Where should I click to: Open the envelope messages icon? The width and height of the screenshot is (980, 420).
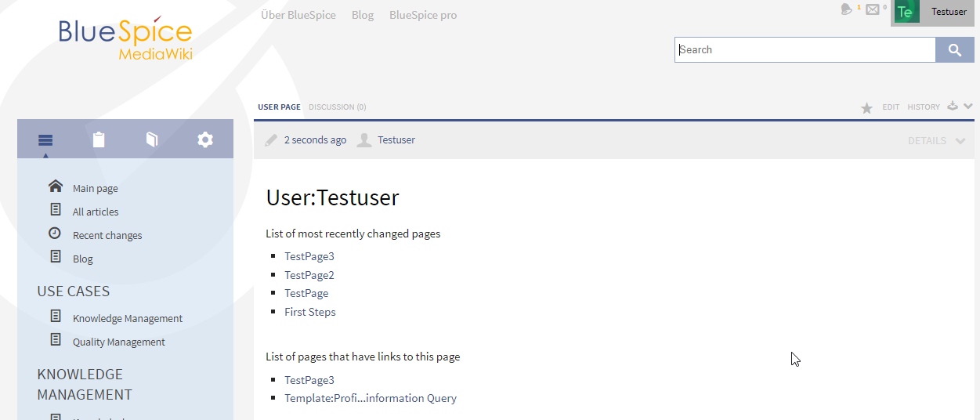point(872,9)
